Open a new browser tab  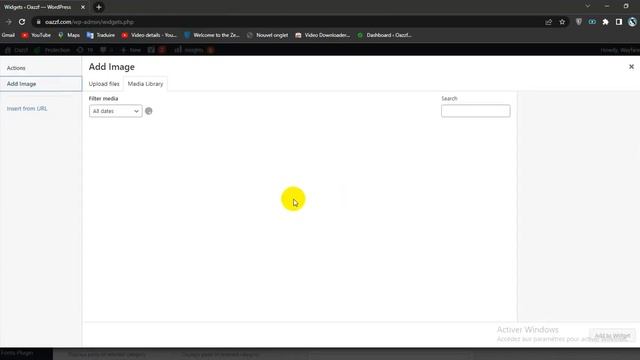(99, 7)
